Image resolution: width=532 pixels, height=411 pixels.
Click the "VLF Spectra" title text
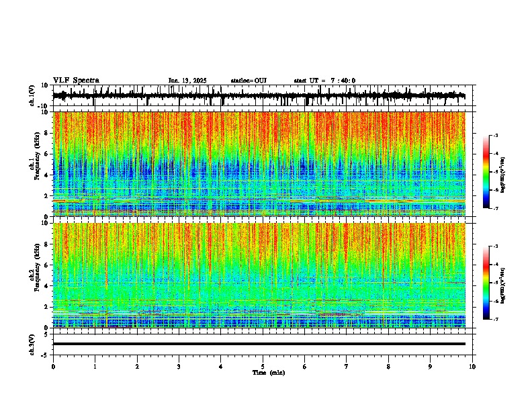tap(76, 81)
